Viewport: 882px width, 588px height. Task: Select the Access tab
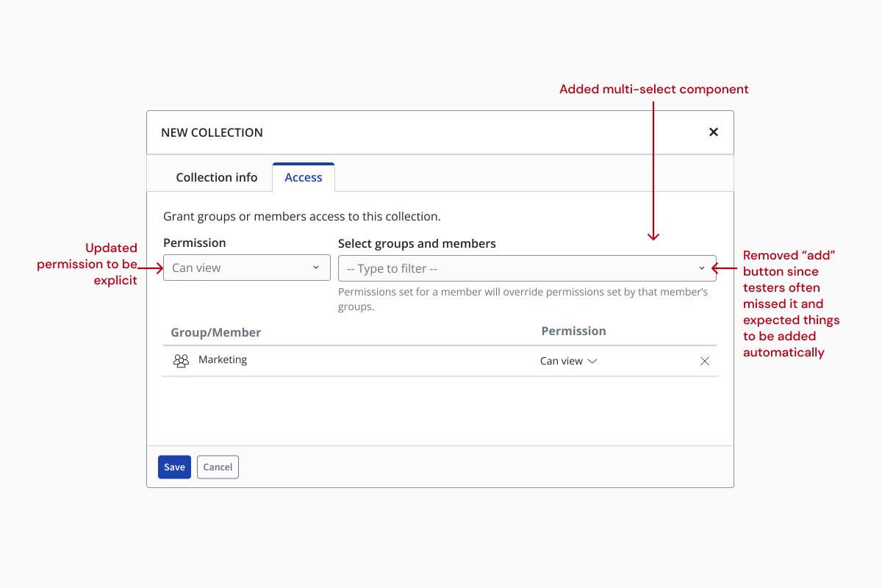point(304,177)
